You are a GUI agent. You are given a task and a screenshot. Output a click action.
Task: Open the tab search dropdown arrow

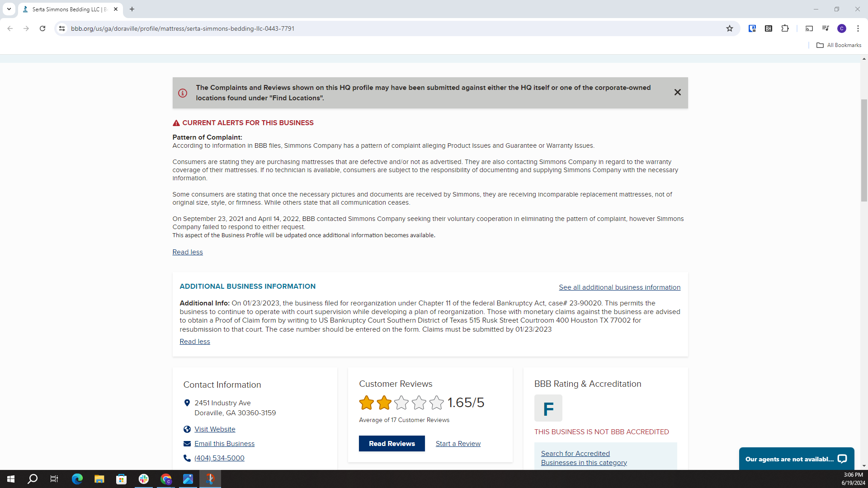coord(9,9)
